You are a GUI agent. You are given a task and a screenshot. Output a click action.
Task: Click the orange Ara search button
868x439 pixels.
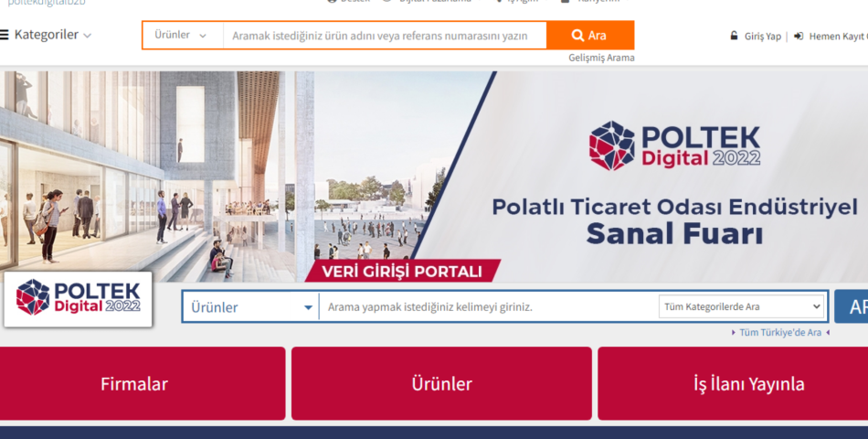(590, 36)
